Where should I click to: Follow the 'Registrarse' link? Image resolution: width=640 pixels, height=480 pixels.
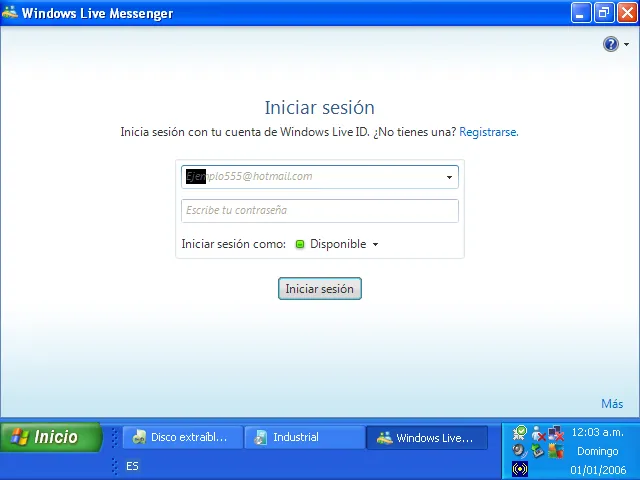tap(489, 132)
